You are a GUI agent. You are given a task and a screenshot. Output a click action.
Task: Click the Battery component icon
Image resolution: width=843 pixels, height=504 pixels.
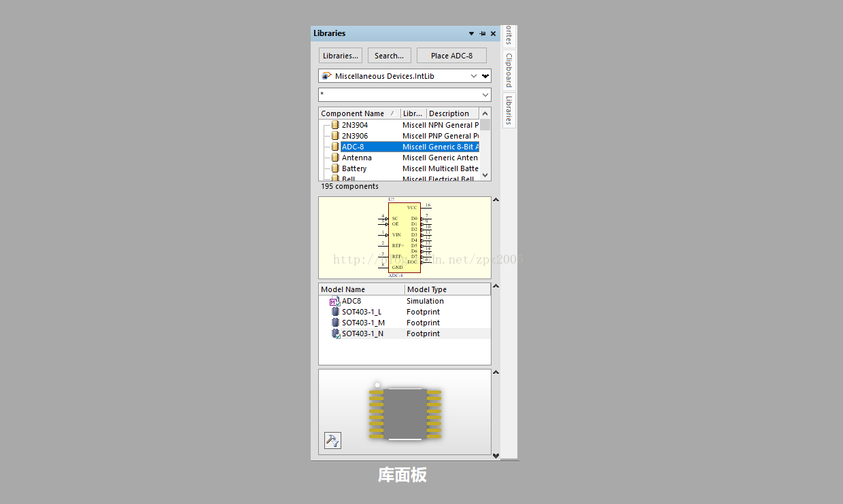[x=335, y=168]
